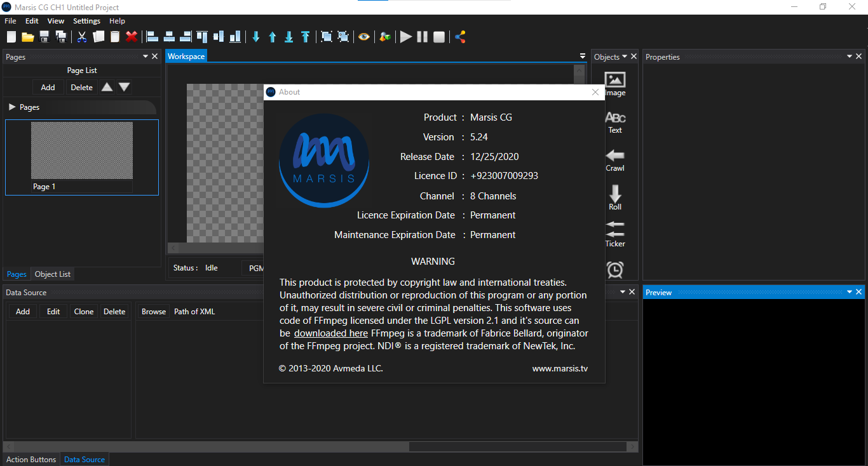Select the Workspace tab
The image size is (868, 466).
point(186,57)
